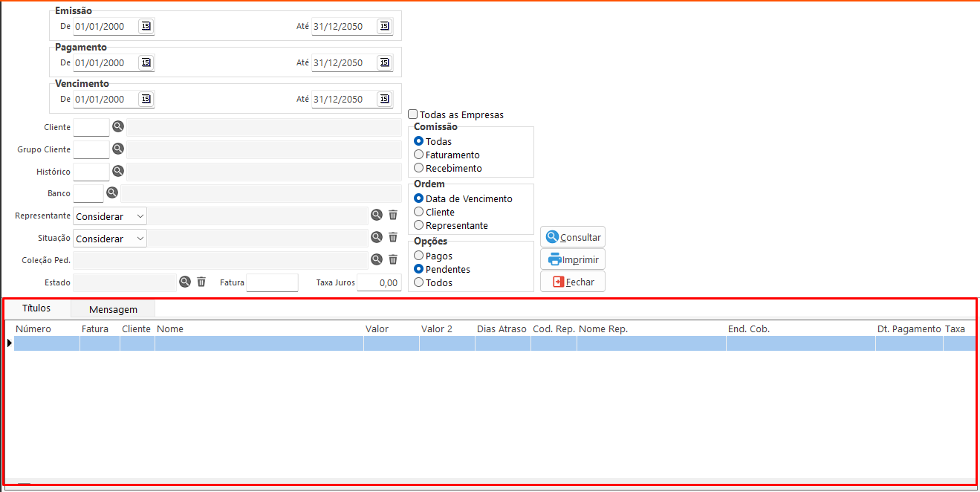The width and height of the screenshot is (980, 492).
Task: Select Faturamento commission option
Action: [419, 155]
